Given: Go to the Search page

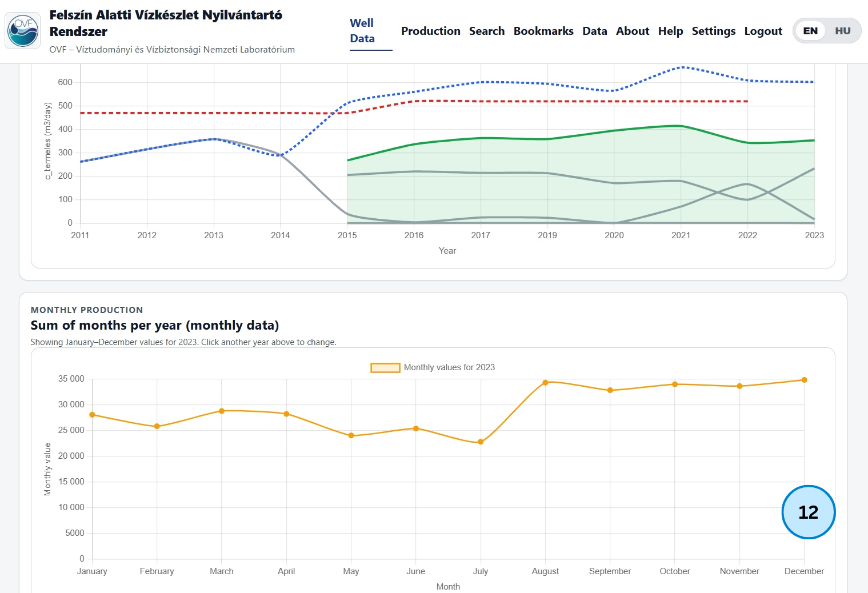Looking at the screenshot, I should pos(486,31).
